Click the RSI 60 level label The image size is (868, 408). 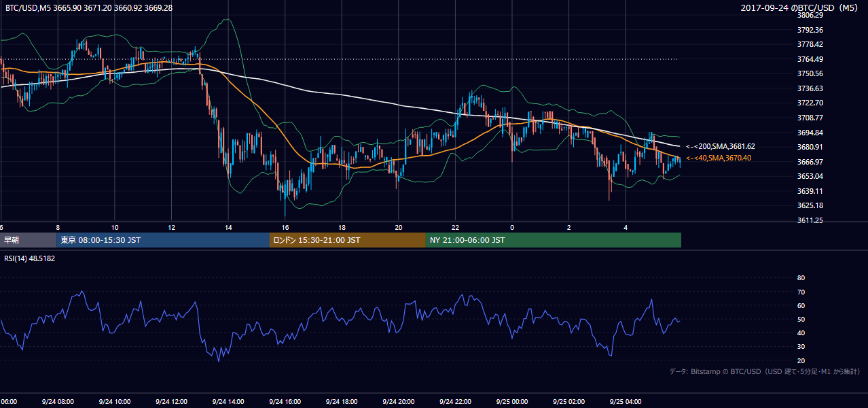[801, 305]
